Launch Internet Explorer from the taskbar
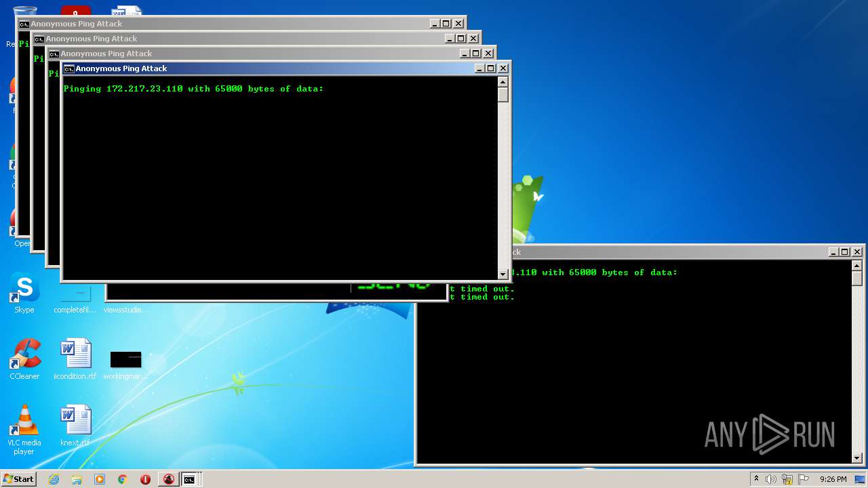This screenshot has width=868, height=488. pyautogui.click(x=54, y=479)
